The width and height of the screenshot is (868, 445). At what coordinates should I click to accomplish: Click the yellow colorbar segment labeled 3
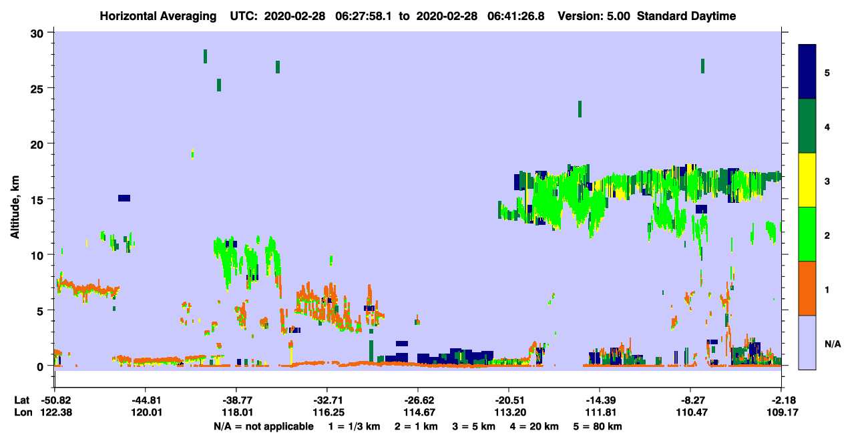(x=807, y=180)
